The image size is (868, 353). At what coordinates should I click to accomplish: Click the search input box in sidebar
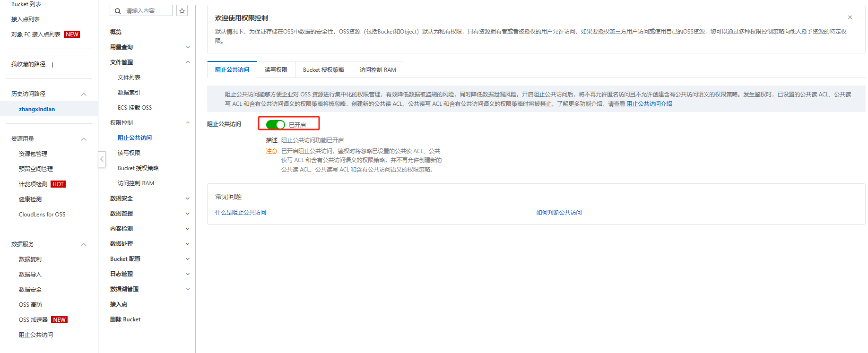[147, 11]
